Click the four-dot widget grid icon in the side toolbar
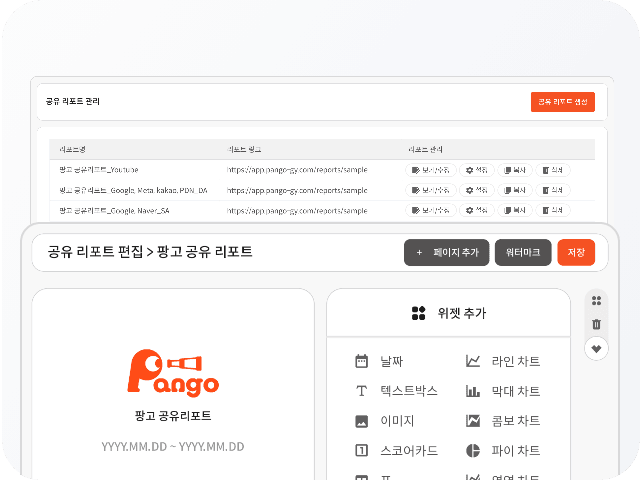The height and width of the screenshot is (480, 640). pyautogui.click(x=596, y=301)
